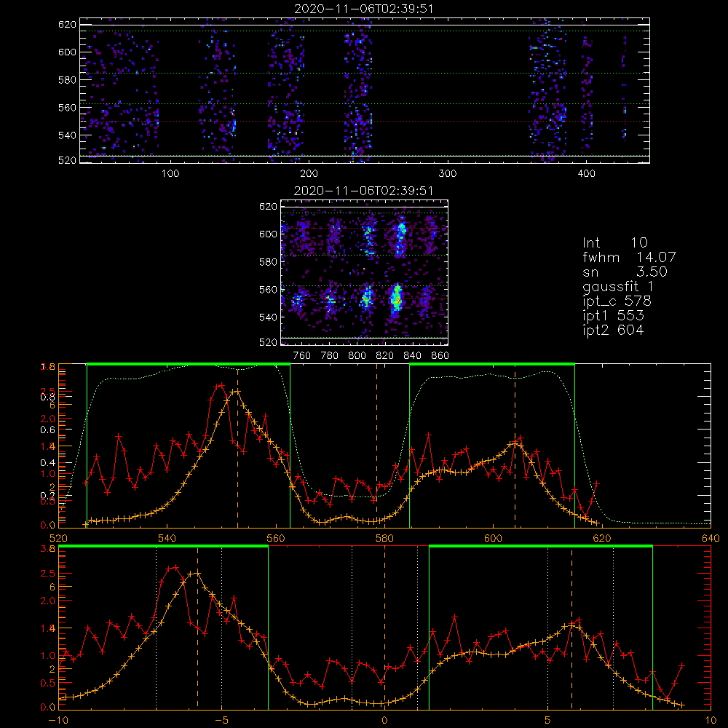Screen dimensions: 728x728
Task: Click y-axis label '600' of the middle image
Action: click(269, 234)
